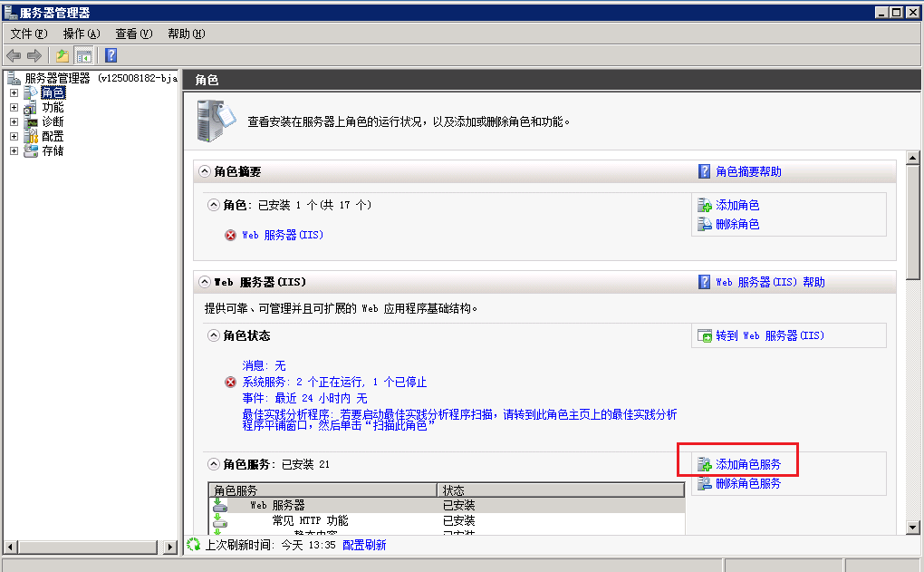The height and width of the screenshot is (572, 924).
Task: Collapse the 角色状态 section
Action: 214,335
